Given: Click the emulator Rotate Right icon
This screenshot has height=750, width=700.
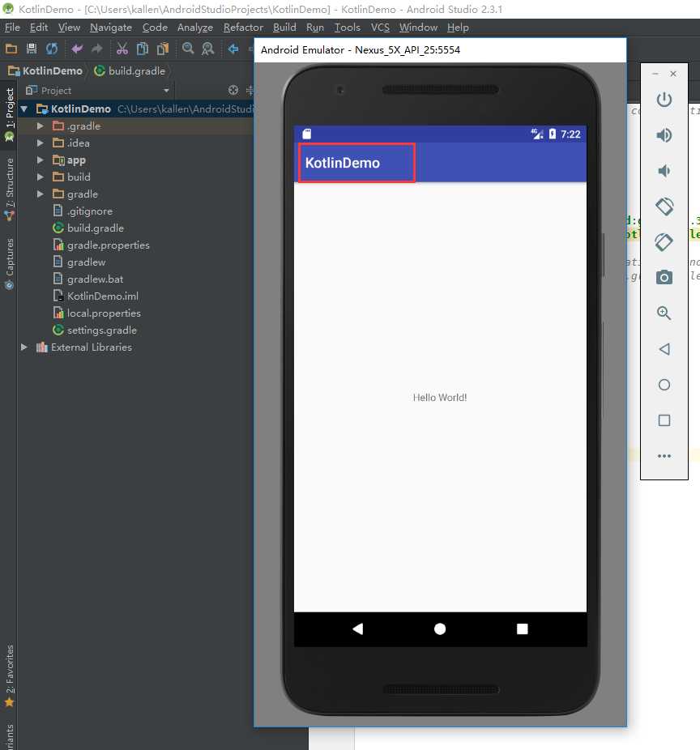Looking at the screenshot, I should pyautogui.click(x=664, y=242).
